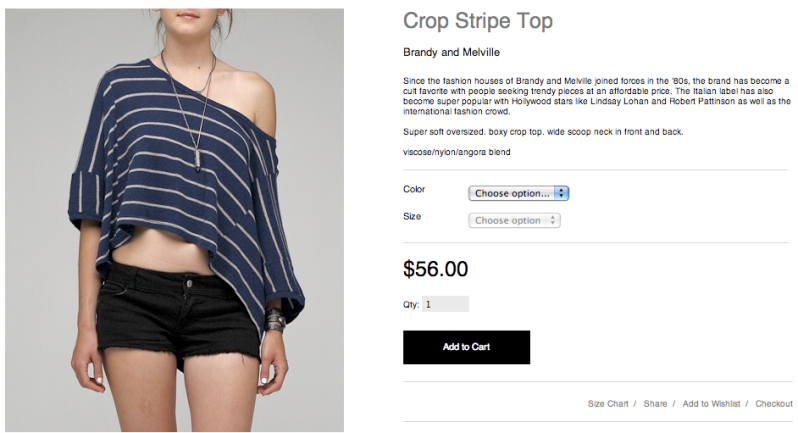798x433 pixels.
Task: Click the Qty label
Action: pos(411,305)
